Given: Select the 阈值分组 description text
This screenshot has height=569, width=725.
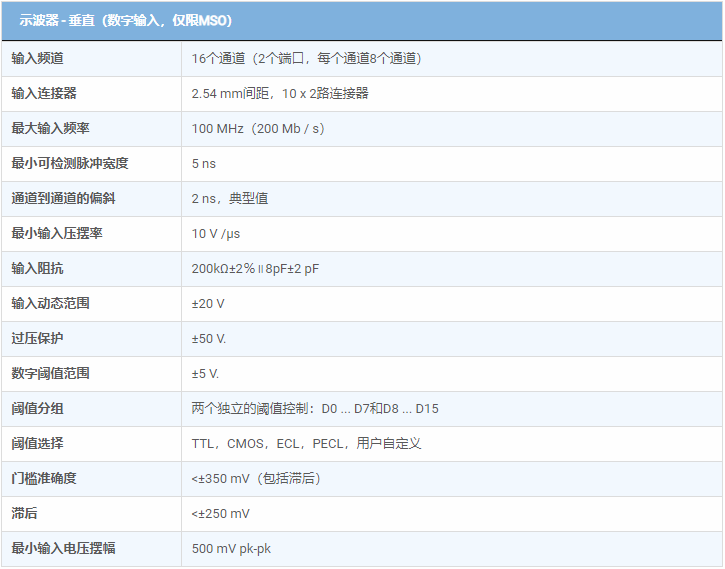Looking at the screenshot, I should click(x=315, y=408).
